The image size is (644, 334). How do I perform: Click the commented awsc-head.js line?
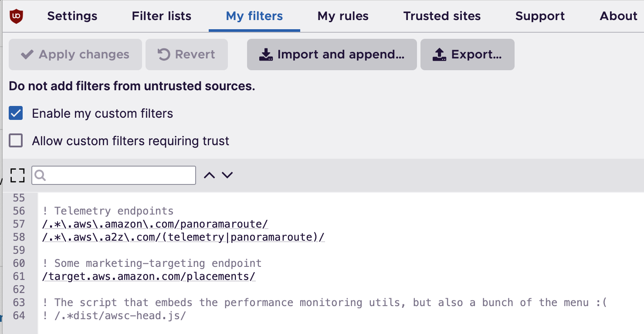point(114,316)
